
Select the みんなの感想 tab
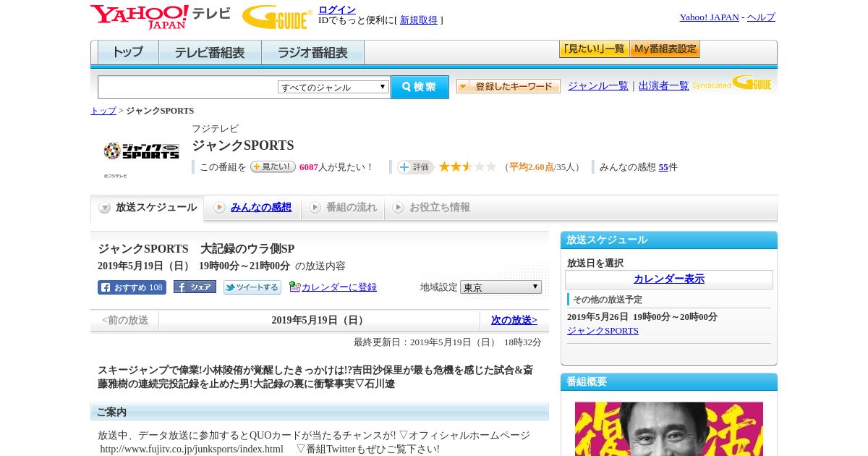(252, 208)
